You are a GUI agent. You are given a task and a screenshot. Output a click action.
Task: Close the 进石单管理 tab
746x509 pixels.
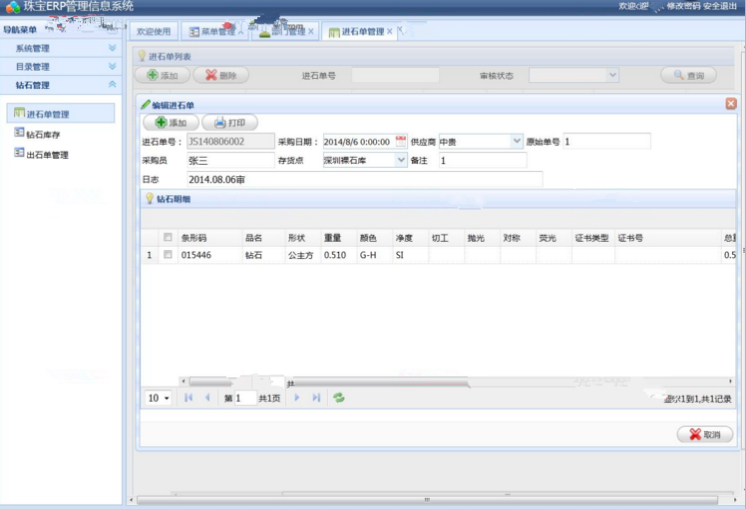pos(389,32)
